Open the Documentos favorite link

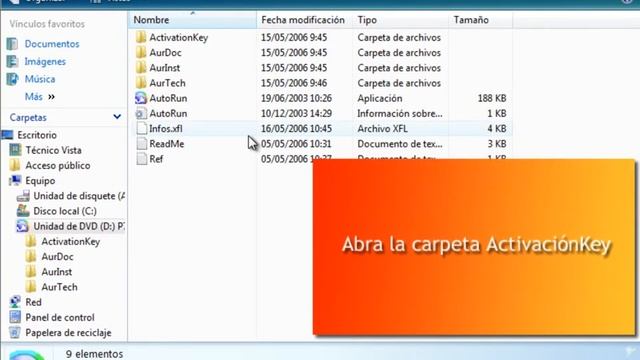point(52,44)
